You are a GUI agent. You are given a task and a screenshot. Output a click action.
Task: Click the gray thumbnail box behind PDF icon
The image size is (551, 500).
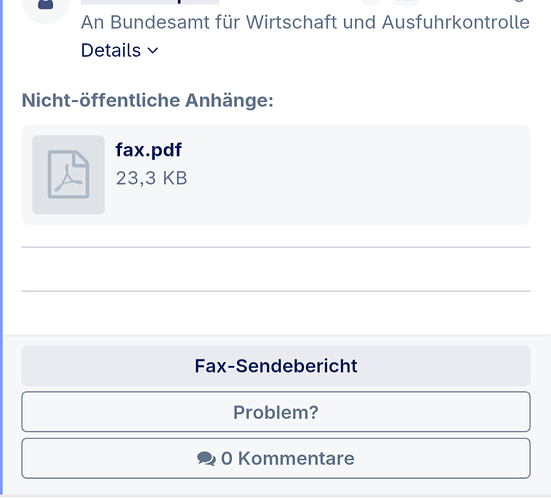[69, 175]
